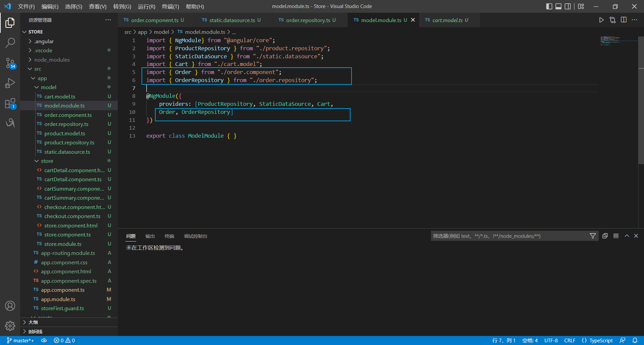Click the filter icon in Problems panel
This screenshot has width=644, height=345.
593,236
